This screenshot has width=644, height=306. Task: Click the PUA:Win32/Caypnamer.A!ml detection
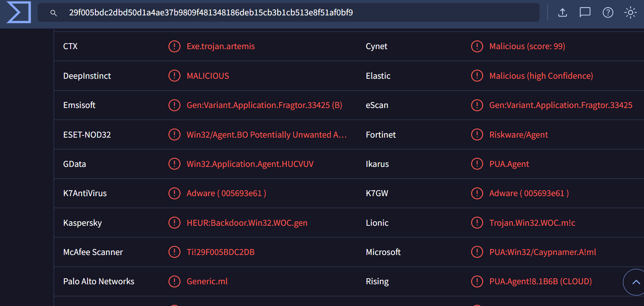[543, 252]
